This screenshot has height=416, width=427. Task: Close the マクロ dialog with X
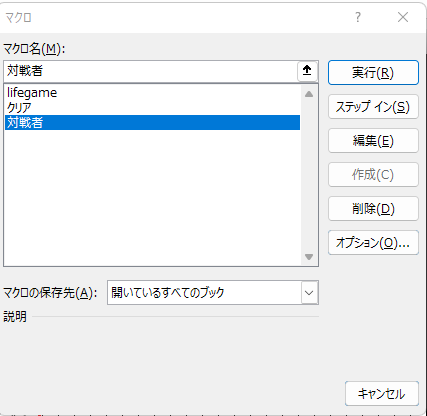click(x=403, y=17)
